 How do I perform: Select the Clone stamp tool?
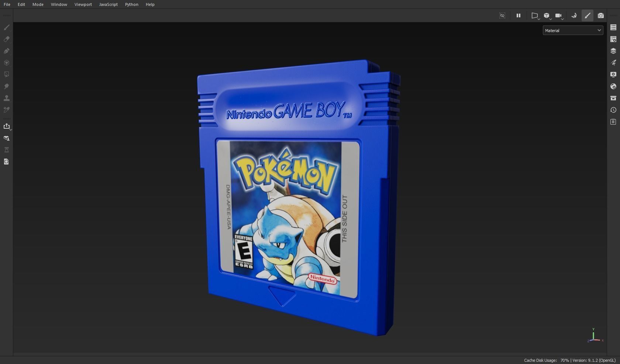pyautogui.click(x=7, y=98)
